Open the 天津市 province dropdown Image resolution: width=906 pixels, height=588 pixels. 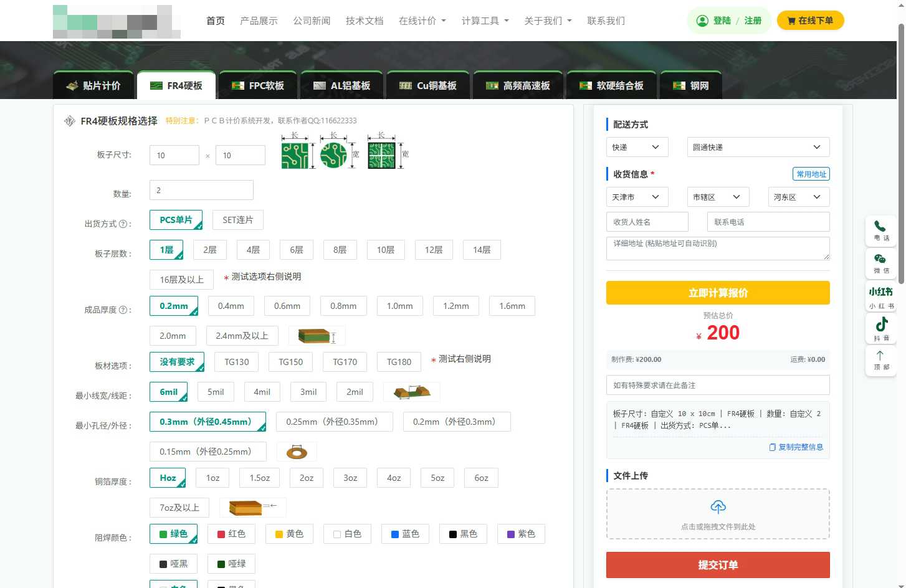pos(636,197)
